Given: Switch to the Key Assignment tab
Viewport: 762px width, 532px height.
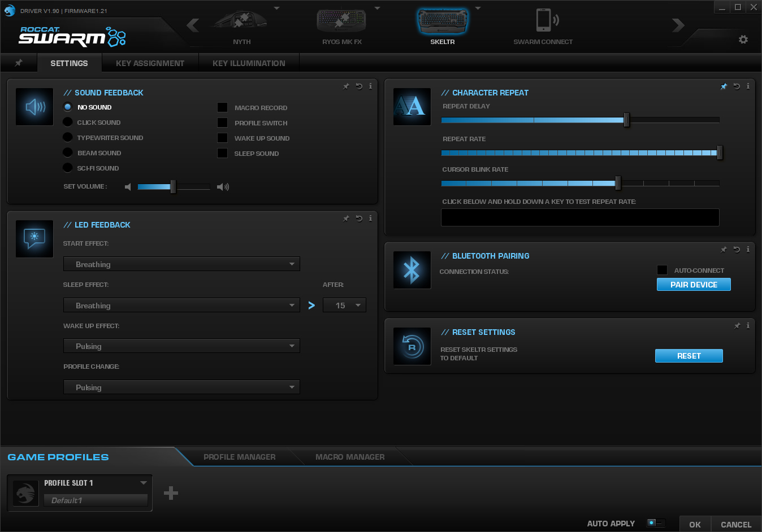Looking at the screenshot, I should pyautogui.click(x=150, y=63).
